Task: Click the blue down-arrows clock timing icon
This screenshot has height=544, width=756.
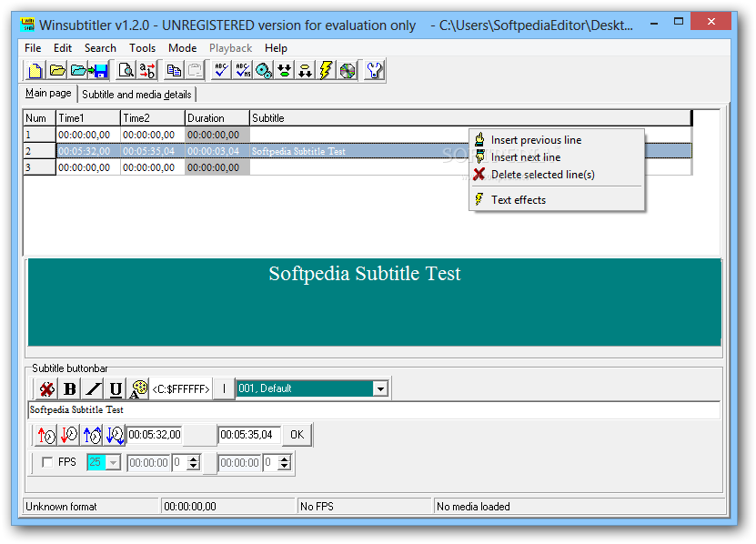Action: pos(115,435)
